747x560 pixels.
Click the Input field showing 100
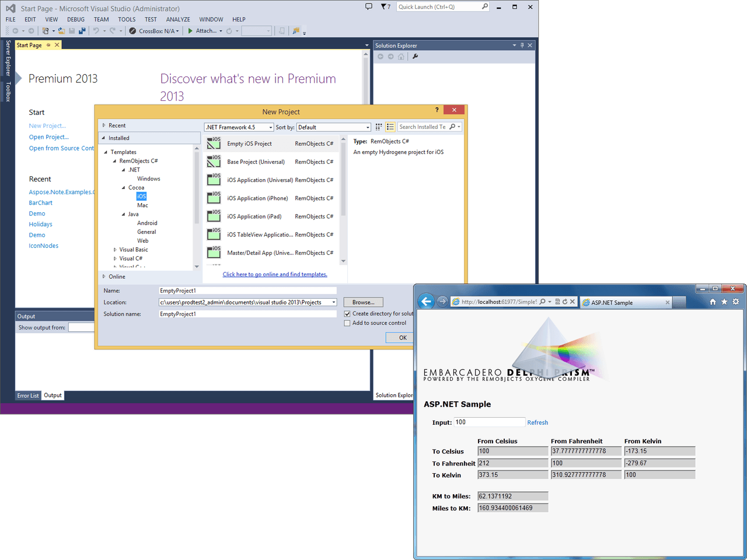(490, 422)
